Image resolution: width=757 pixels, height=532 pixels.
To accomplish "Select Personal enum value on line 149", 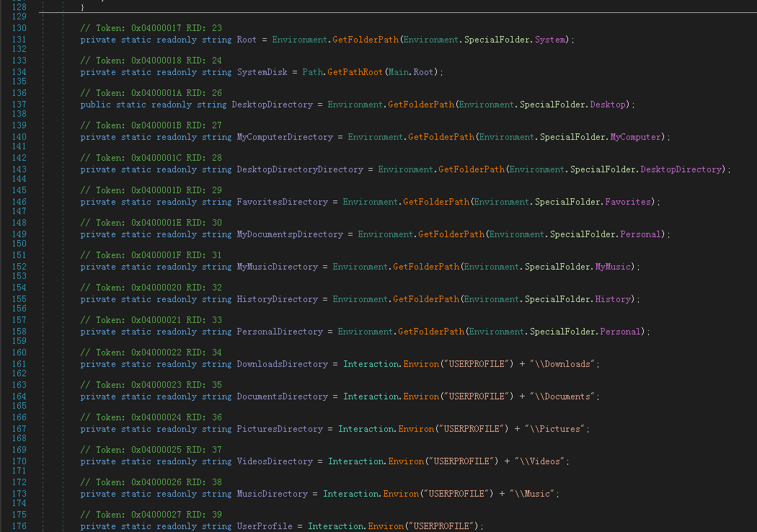I will coord(640,234).
